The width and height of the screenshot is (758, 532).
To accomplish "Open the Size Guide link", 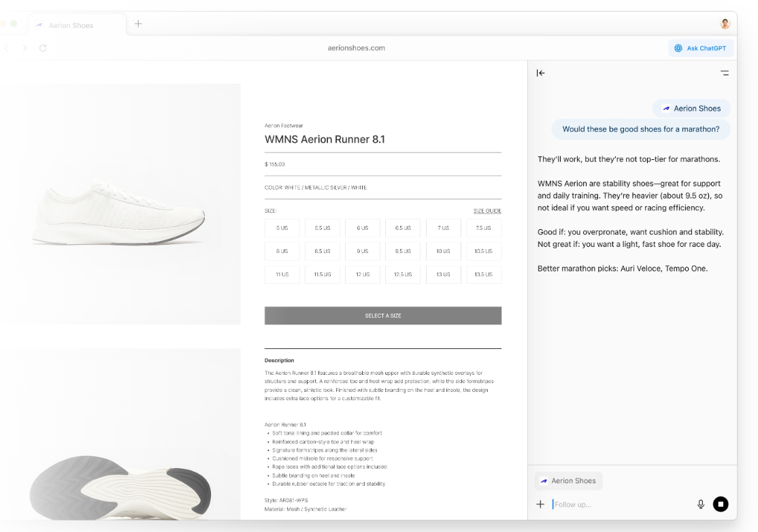I will (487, 211).
